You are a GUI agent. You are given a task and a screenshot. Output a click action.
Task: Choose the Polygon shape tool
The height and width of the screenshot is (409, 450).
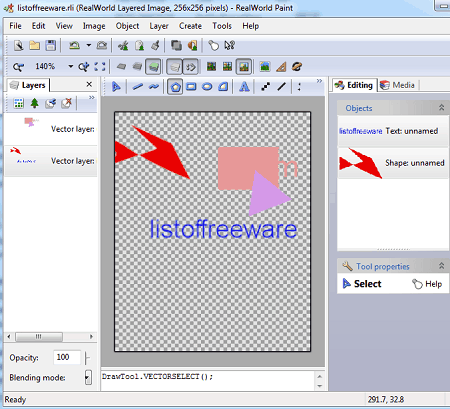[175, 87]
